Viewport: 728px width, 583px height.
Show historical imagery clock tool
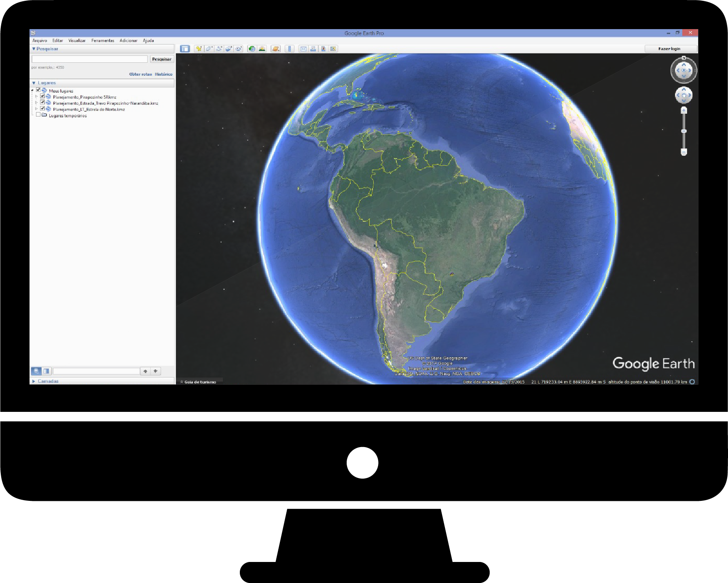click(252, 49)
